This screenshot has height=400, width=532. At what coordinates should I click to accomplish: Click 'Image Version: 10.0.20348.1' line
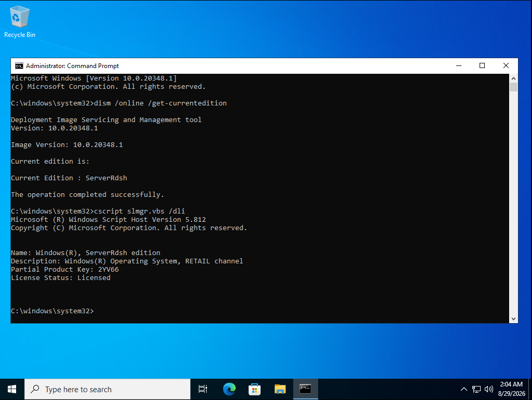(x=67, y=144)
